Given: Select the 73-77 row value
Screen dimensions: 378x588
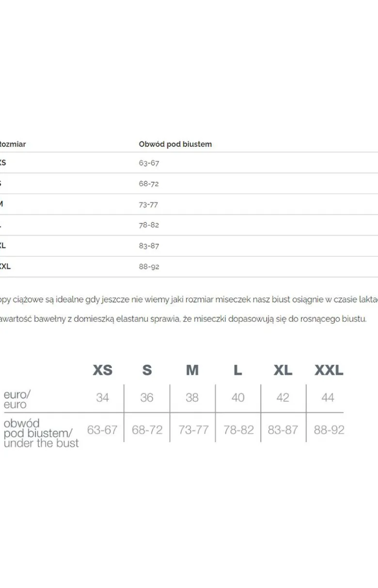Looking at the screenshot, I should click(x=148, y=205).
